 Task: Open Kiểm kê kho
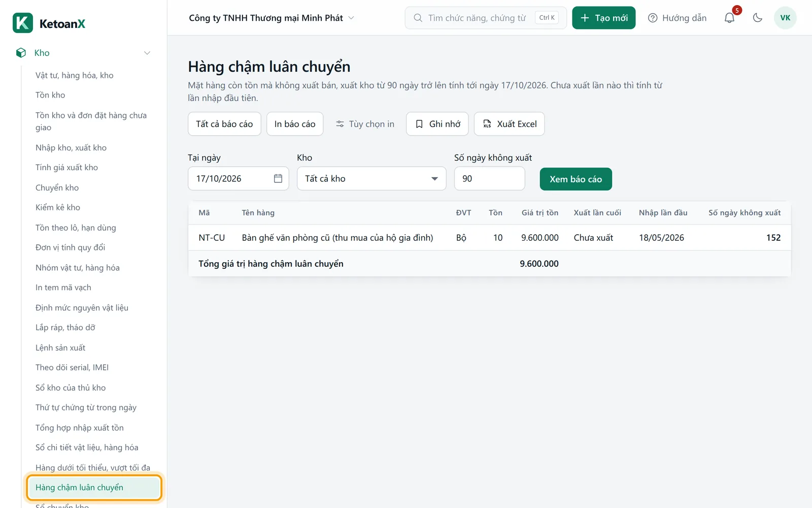58,207
